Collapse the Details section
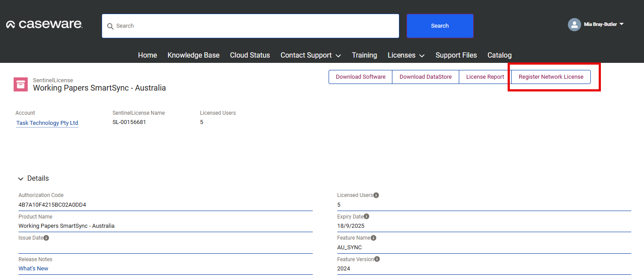Image resolution: width=644 pixels, height=277 pixels. (x=21, y=179)
